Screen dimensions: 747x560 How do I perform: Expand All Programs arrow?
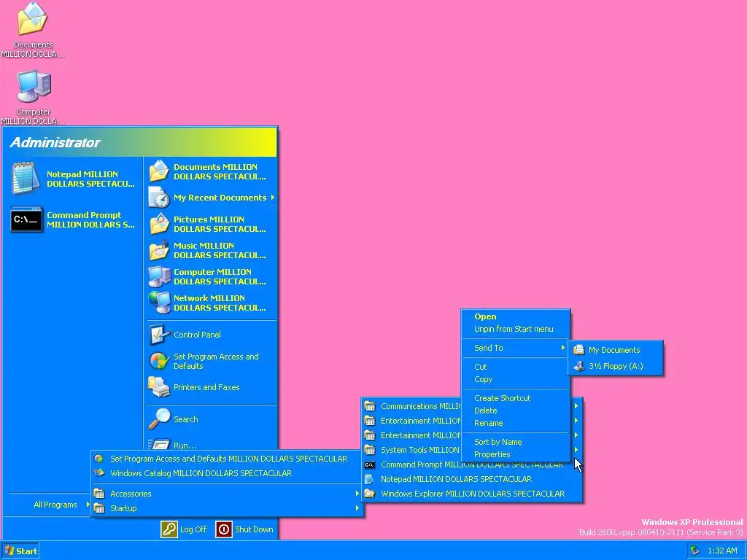(88, 505)
